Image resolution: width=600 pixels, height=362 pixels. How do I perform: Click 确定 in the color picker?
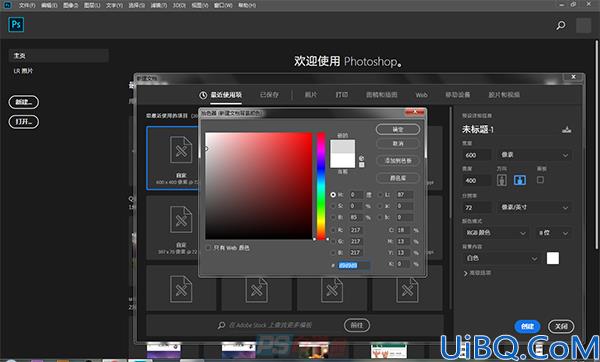[x=398, y=129]
